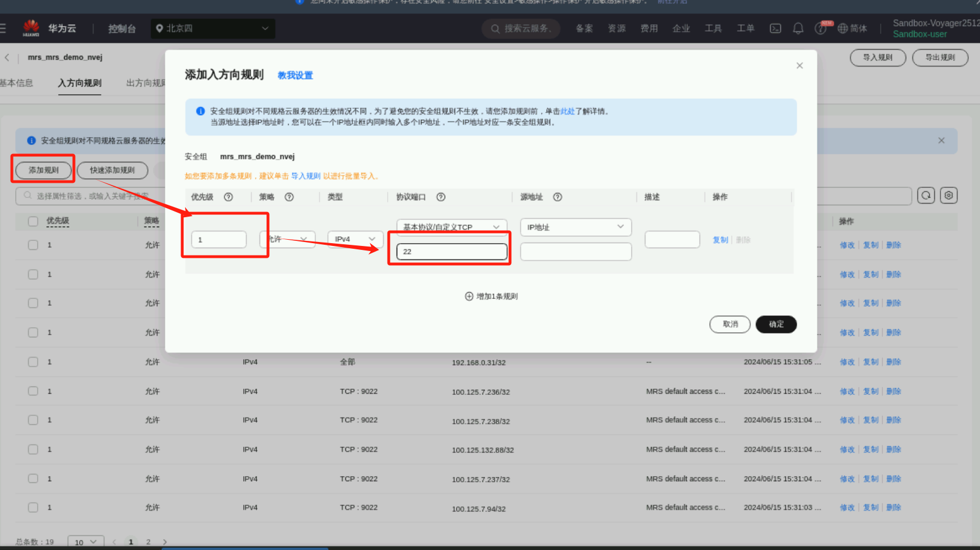
Task: Tick the checkbox for the 100.125.7.237/32 rule
Action: click(x=33, y=478)
